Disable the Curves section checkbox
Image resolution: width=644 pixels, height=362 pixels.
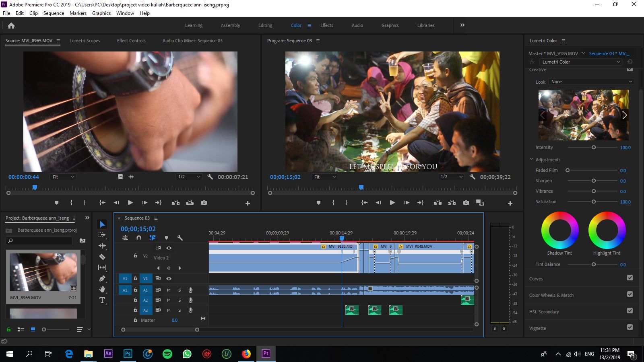click(x=630, y=278)
